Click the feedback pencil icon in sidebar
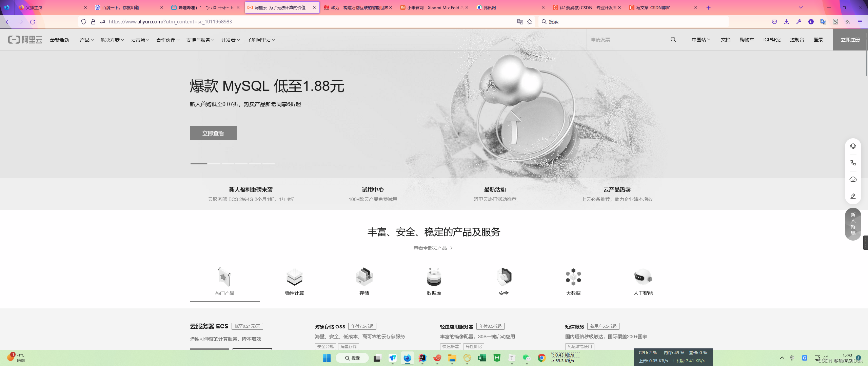Viewport: 868px width, 366px height. click(x=853, y=196)
